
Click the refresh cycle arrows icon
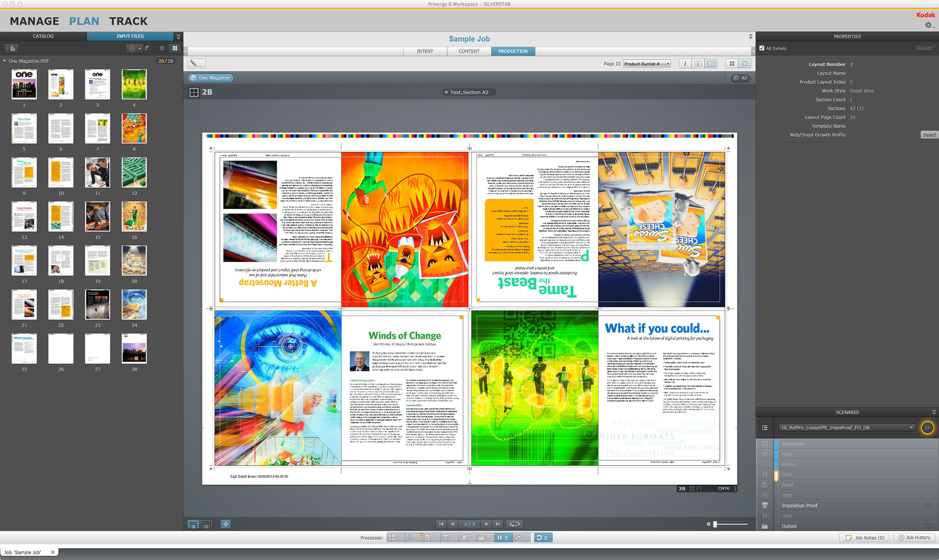pyautogui.click(x=514, y=524)
